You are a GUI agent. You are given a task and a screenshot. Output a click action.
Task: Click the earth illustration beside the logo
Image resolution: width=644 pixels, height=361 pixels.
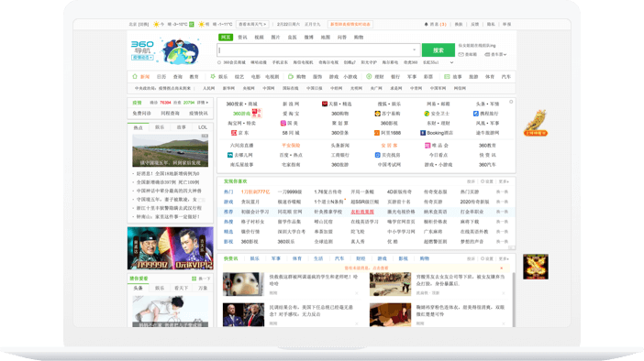pos(180,51)
